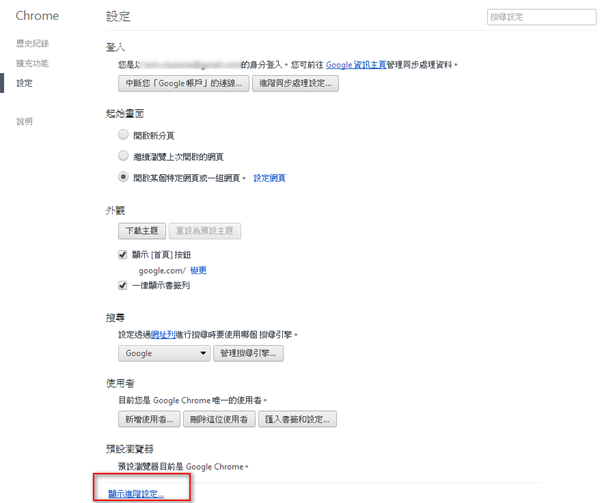Screen dimensions: 600x503
Task: Click 管理搜尋引擎 button
Action: tap(248, 353)
